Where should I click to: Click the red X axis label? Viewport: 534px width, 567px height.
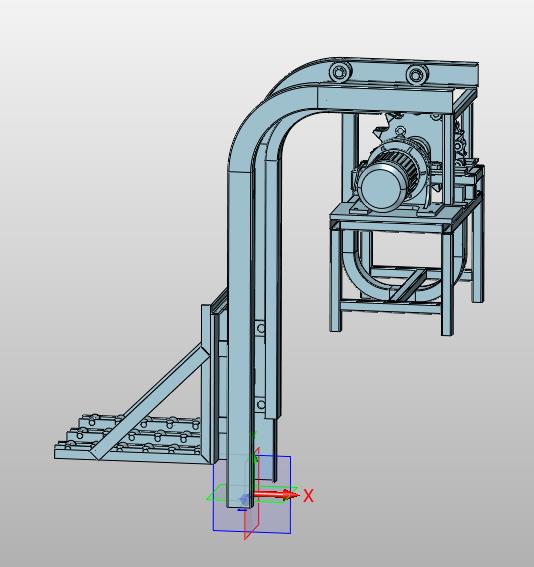(x=308, y=496)
